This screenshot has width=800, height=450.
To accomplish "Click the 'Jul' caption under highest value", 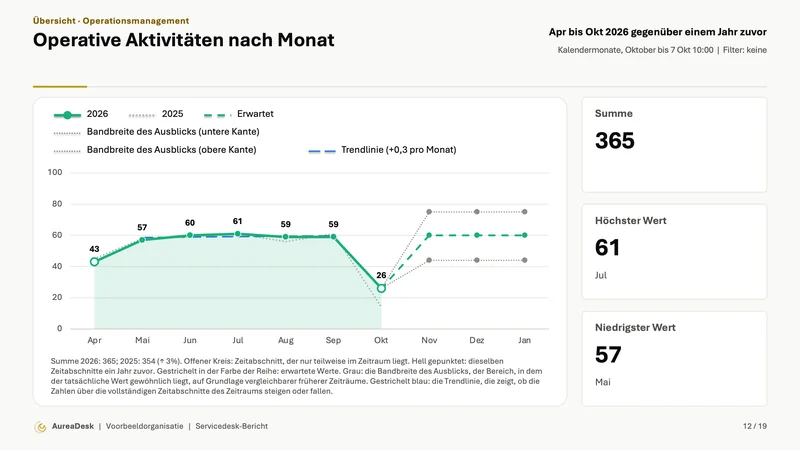I will 601,276.
